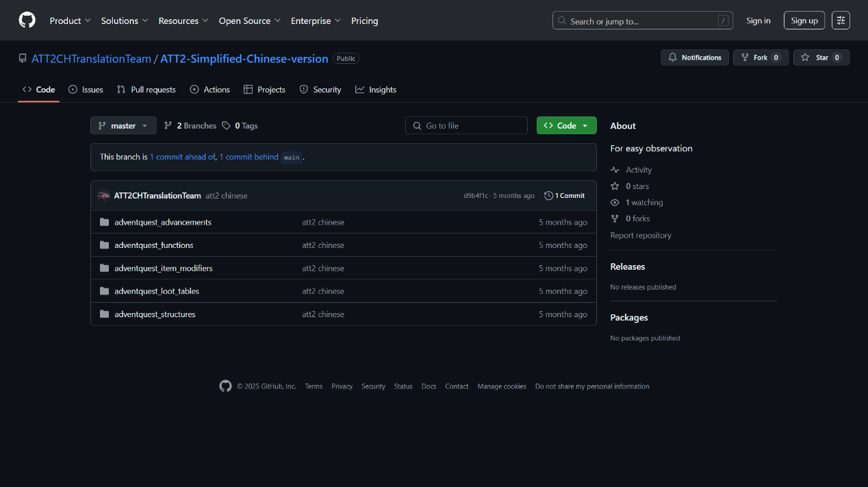868x487 pixels.
Task: Click Manage cookies in the footer
Action: 502,386
